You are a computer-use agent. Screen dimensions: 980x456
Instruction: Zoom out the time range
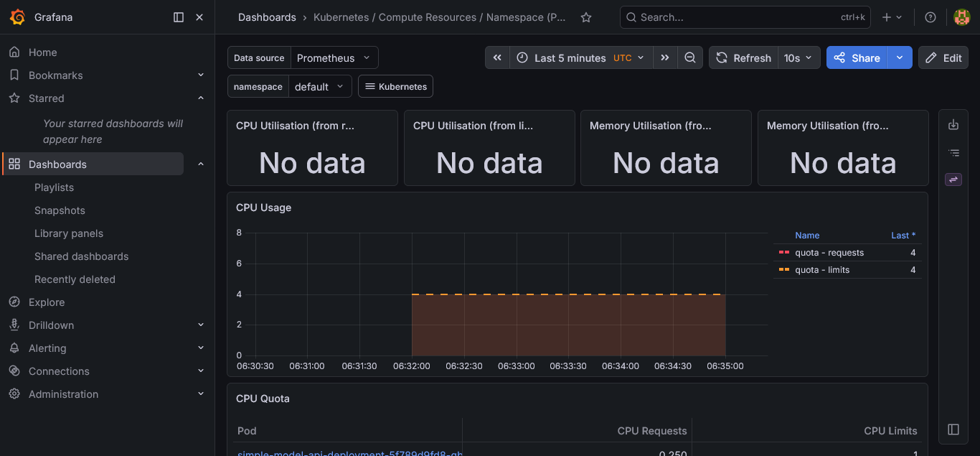point(690,58)
